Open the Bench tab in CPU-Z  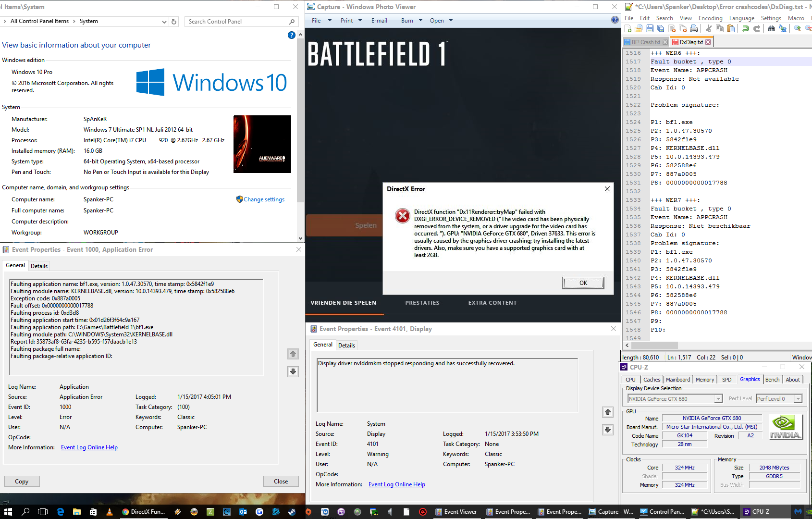tap(772, 380)
